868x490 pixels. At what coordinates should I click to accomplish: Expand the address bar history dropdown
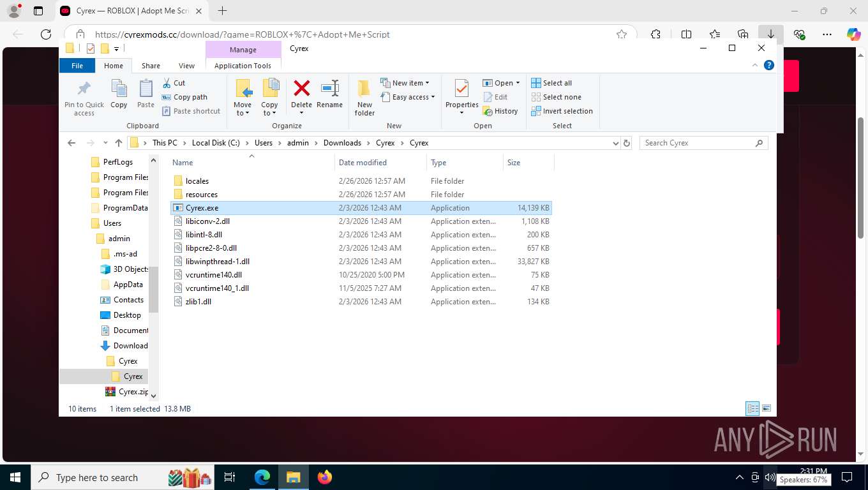pyautogui.click(x=615, y=143)
